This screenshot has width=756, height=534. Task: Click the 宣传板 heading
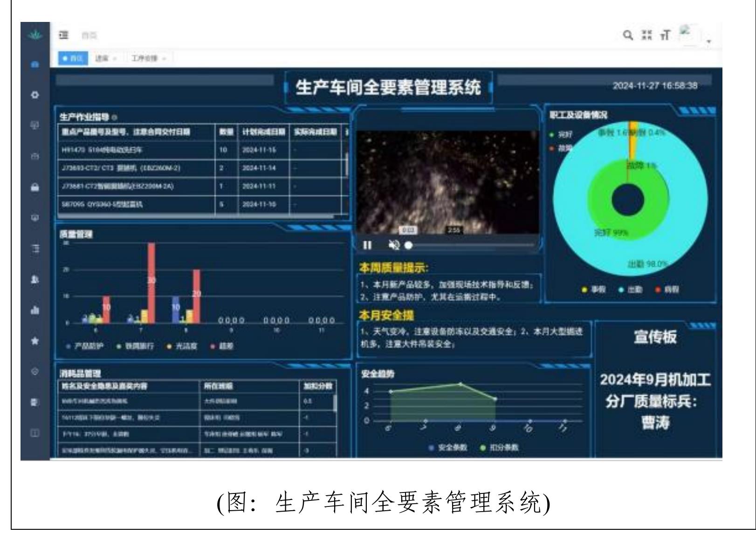click(655, 337)
